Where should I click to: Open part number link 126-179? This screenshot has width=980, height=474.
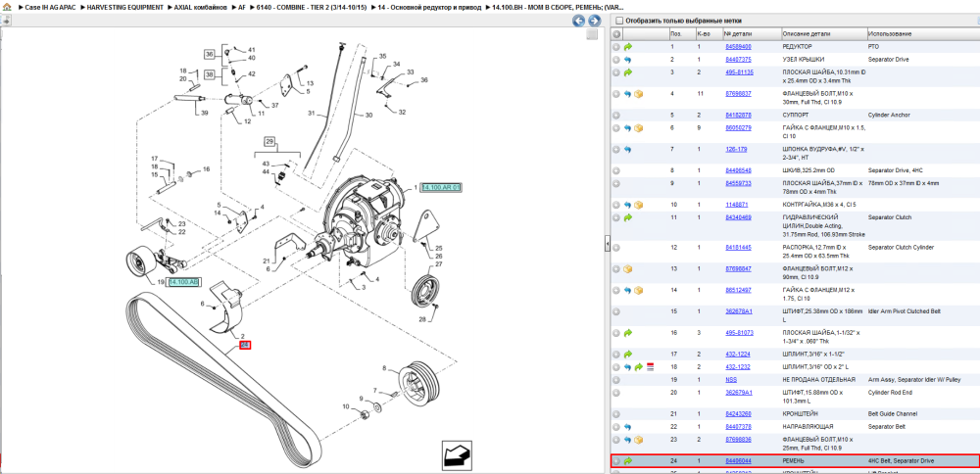[736, 150]
